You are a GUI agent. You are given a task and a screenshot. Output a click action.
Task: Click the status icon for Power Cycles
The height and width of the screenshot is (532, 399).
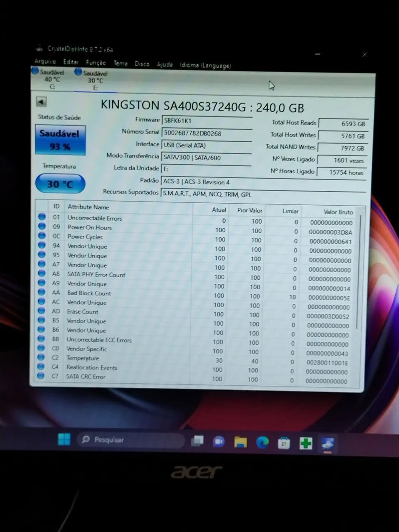coord(42,236)
